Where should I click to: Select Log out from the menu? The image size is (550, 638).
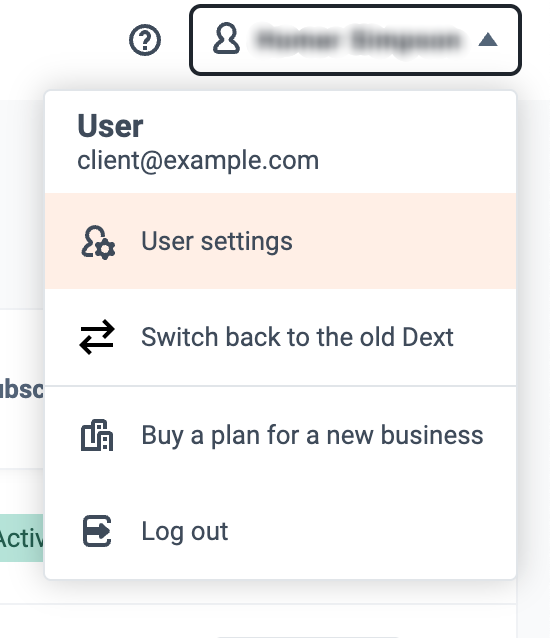[x=185, y=531]
